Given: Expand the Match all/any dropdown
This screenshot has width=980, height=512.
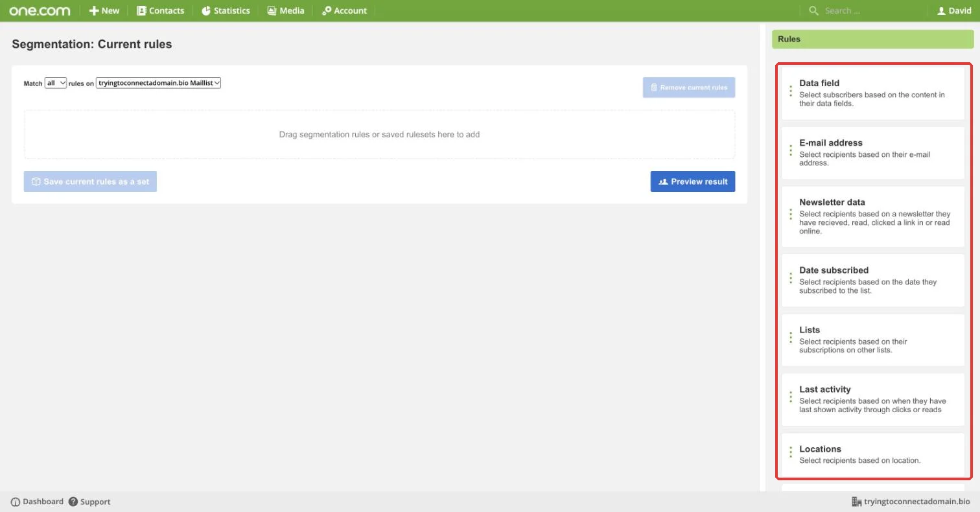Looking at the screenshot, I should pos(56,83).
